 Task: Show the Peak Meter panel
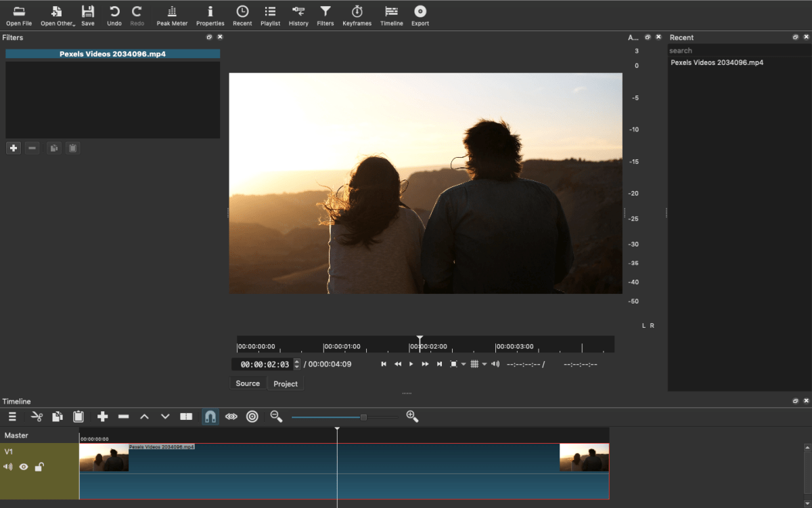pos(171,15)
